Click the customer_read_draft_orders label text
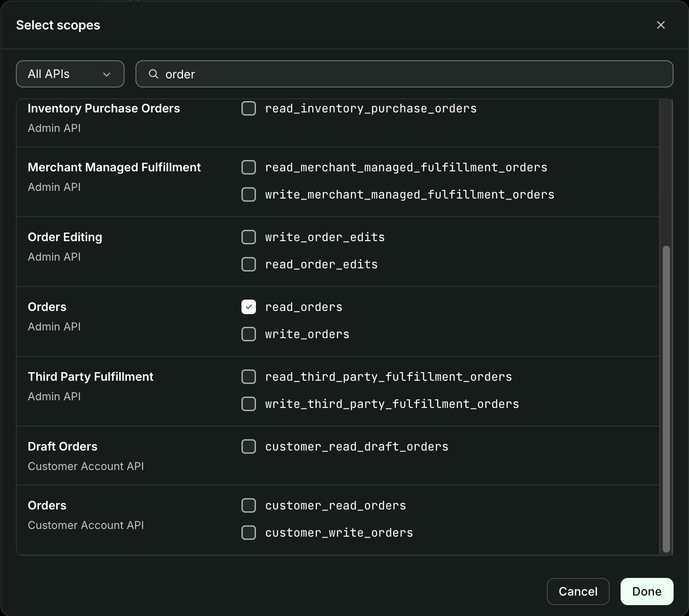689x616 pixels. point(357,446)
